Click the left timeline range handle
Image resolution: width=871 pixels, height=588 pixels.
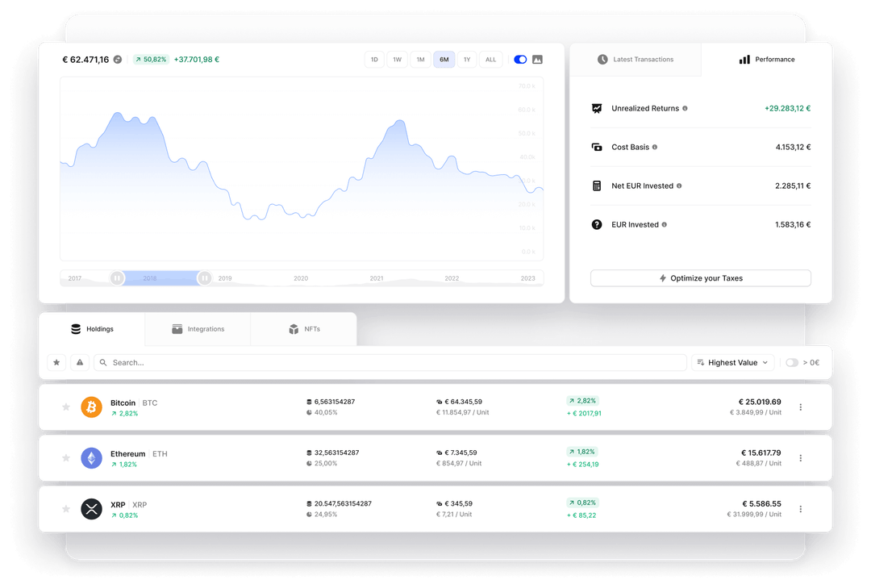coord(117,278)
